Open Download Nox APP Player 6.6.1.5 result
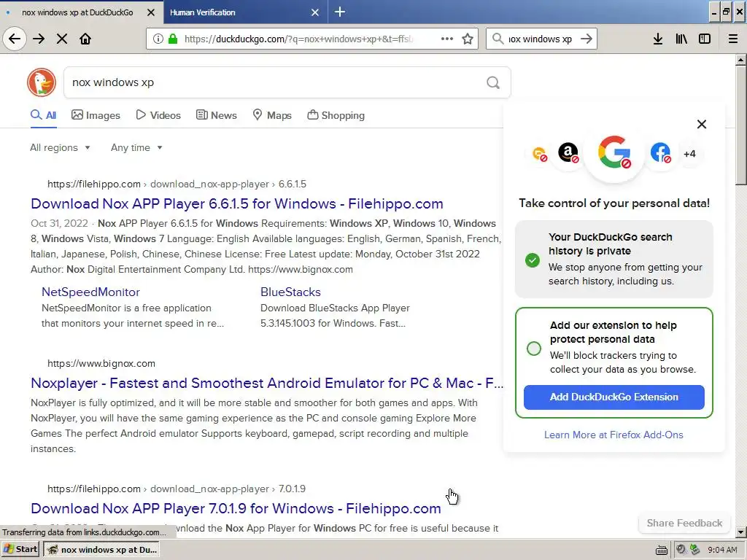 coord(237,204)
